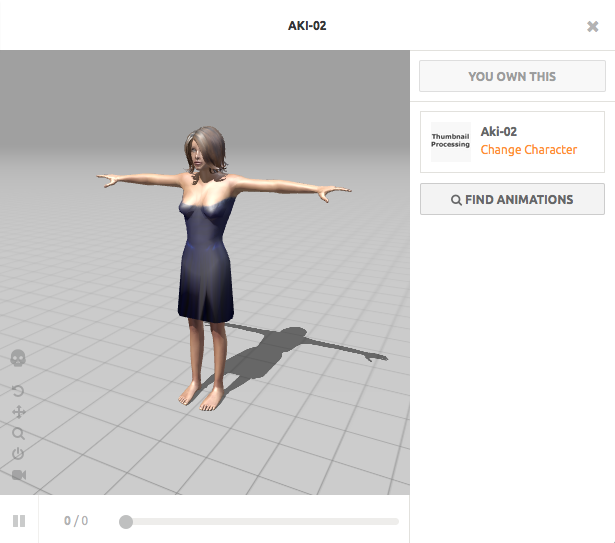Click the Thumbnail Processing image
Screen dimensions: 615x543
(451, 142)
